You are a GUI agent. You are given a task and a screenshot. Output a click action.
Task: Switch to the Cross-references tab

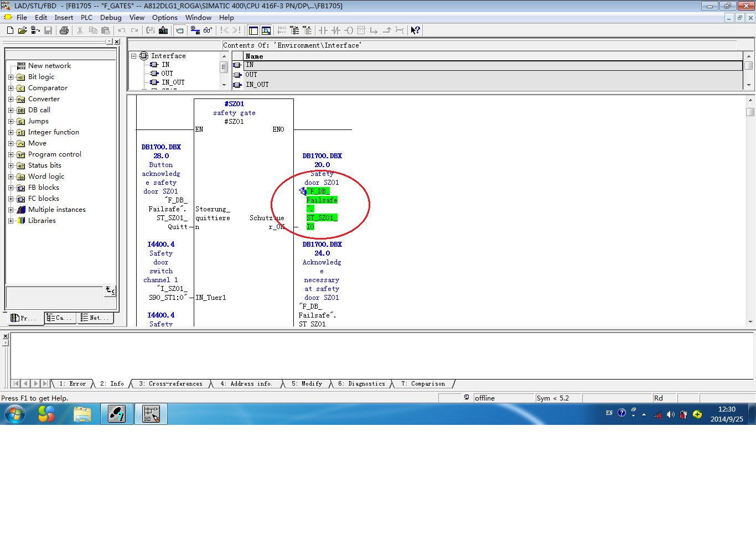pyautogui.click(x=170, y=383)
